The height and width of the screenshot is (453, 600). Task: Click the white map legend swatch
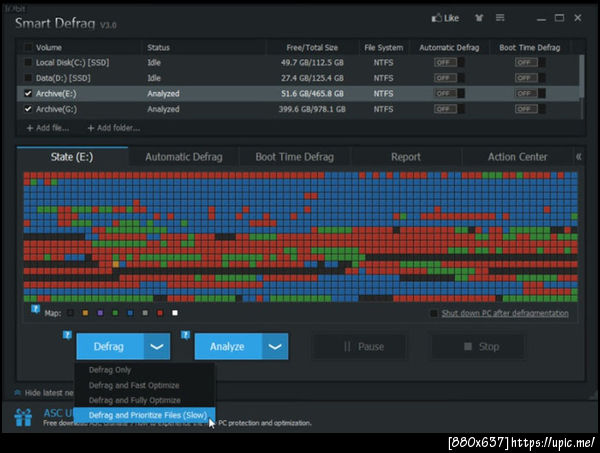pyautogui.click(x=175, y=313)
